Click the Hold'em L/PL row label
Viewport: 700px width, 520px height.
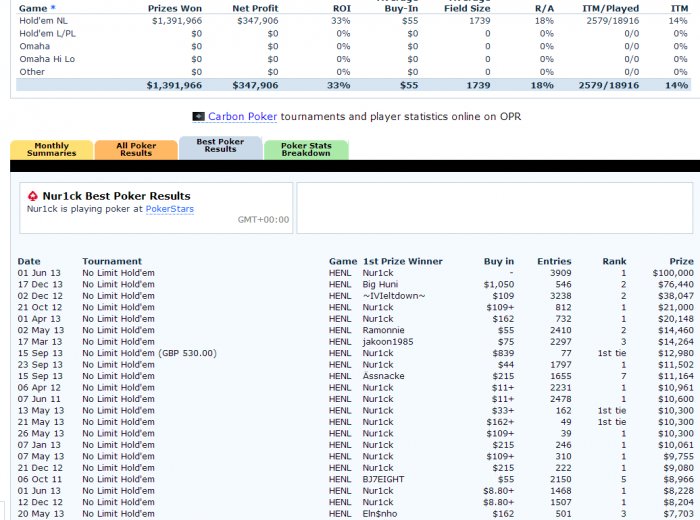click(47, 33)
